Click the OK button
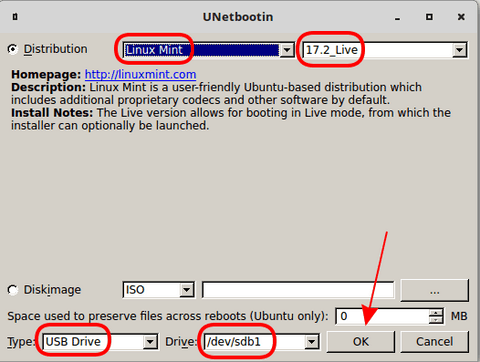 tap(361, 342)
